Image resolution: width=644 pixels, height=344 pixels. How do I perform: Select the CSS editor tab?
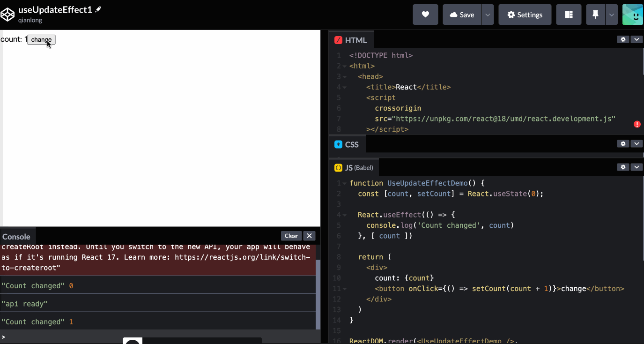pos(347,144)
